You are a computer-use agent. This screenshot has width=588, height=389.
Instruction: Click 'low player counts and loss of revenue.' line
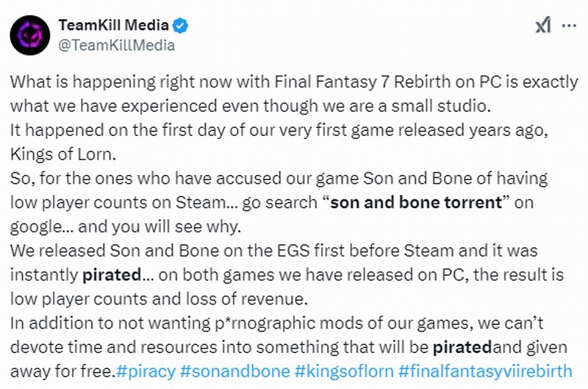pos(159,299)
